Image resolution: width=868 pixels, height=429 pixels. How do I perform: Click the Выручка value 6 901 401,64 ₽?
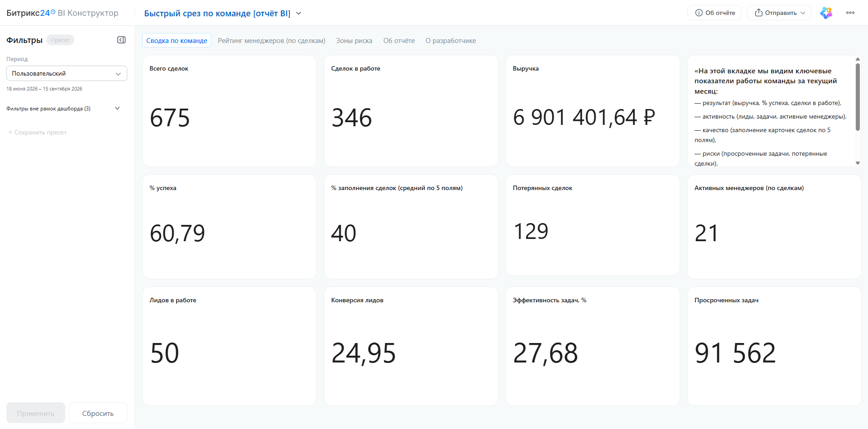[x=584, y=118]
